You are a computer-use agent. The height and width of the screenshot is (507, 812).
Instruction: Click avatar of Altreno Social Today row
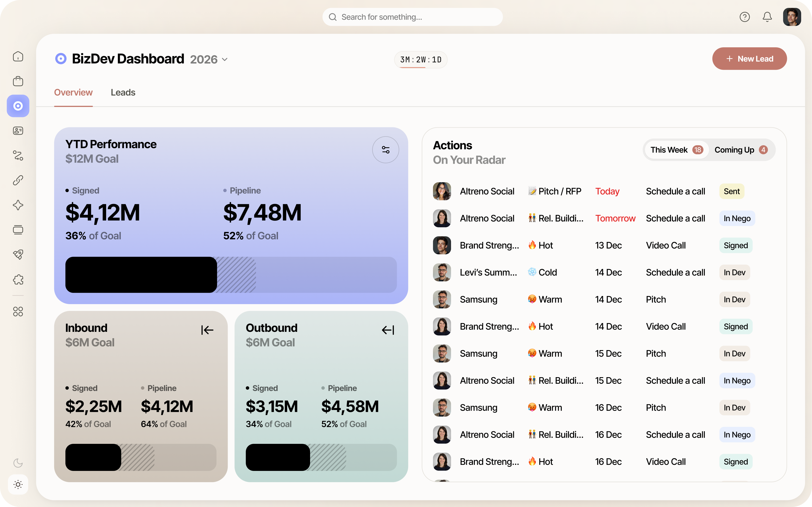442,191
